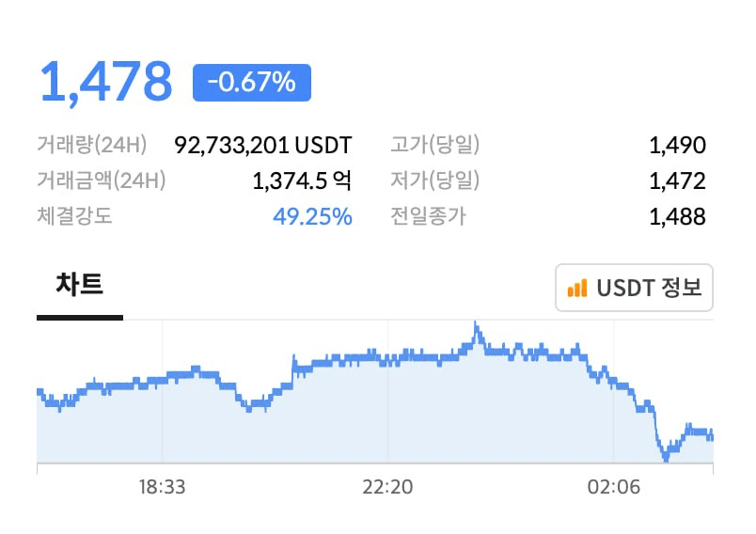Click the 전일종가 value 1,488
The width and height of the screenshot is (756, 534).
pyautogui.click(x=677, y=216)
